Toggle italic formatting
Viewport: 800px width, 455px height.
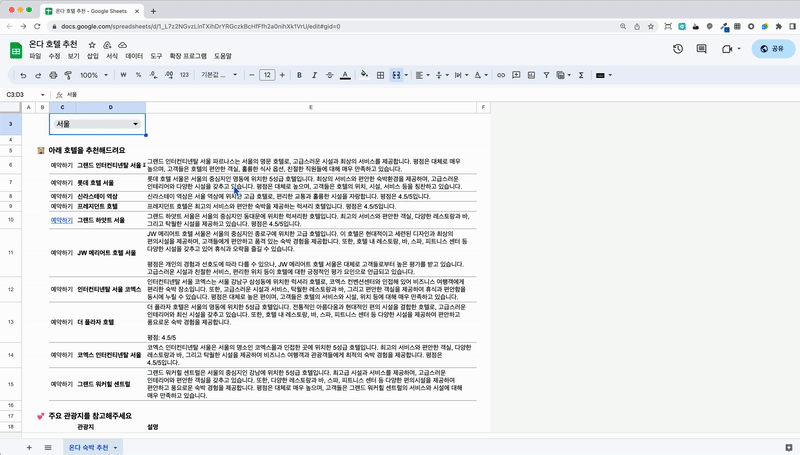(314, 75)
